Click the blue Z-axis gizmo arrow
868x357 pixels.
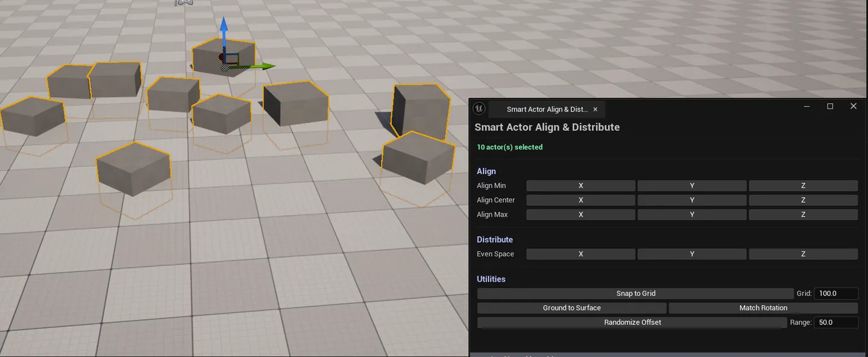tap(224, 31)
